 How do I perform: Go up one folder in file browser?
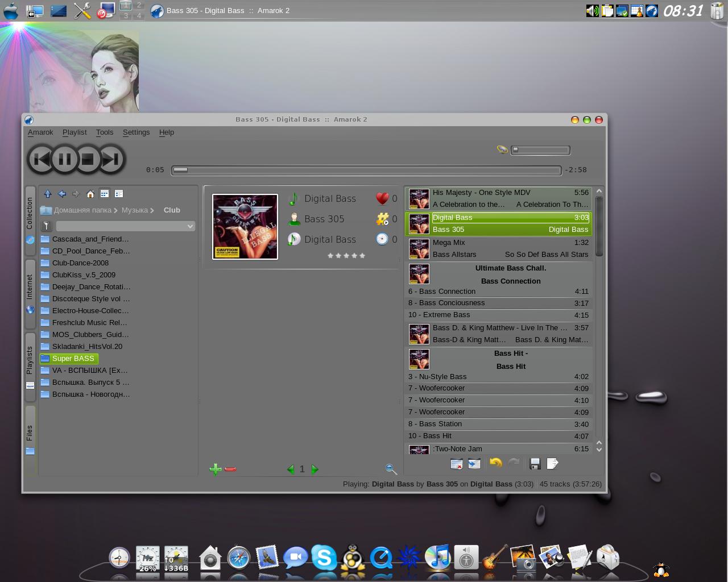point(48,194)
